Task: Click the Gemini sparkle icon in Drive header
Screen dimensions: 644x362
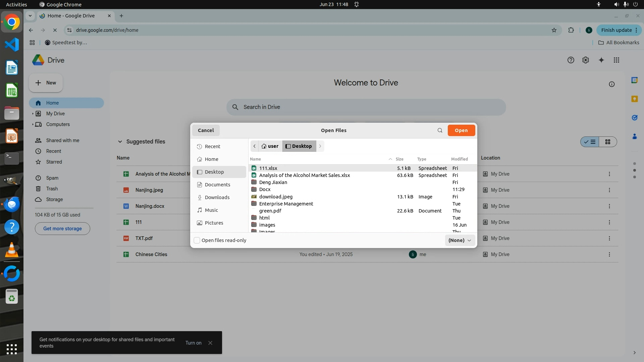Action: coord(601,60)
